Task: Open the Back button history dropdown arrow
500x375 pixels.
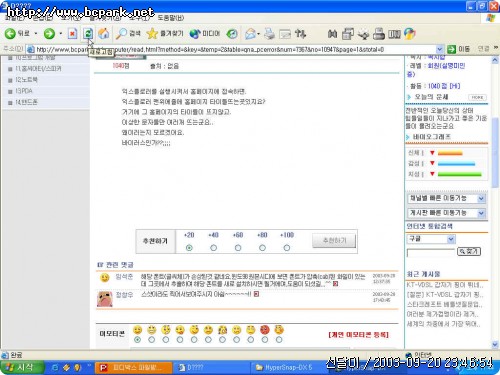Action: pyautogui.click(x=36, y=34)
